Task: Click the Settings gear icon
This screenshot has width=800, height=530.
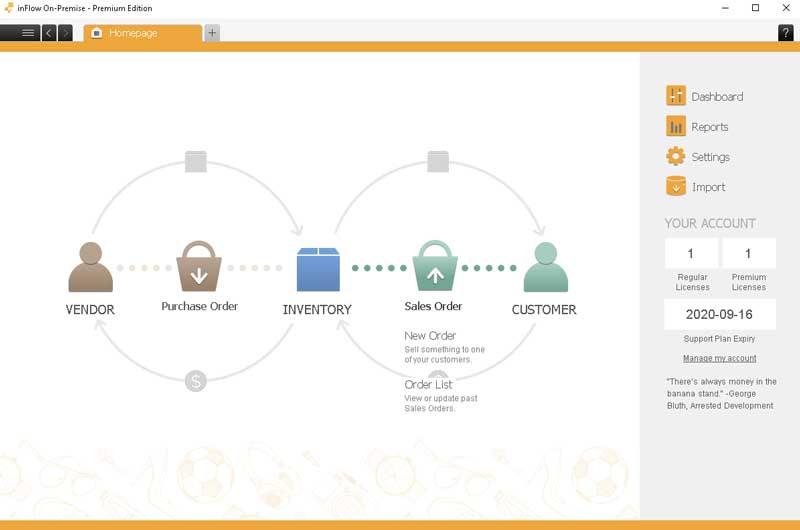Action: tap(676, 156)
